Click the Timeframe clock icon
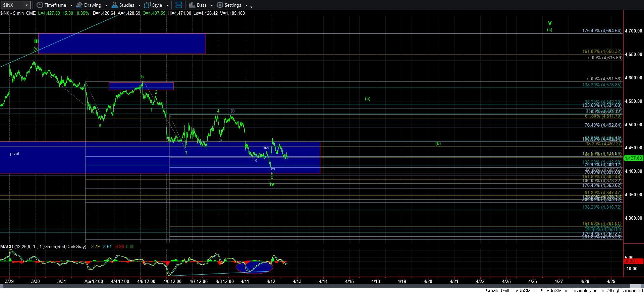The image size is (644, 293). point(40,5)
